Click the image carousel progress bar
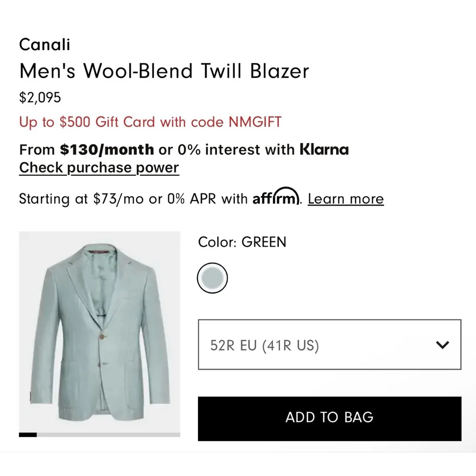The width and height of the screenshot is (476, 476). [99, 434]
